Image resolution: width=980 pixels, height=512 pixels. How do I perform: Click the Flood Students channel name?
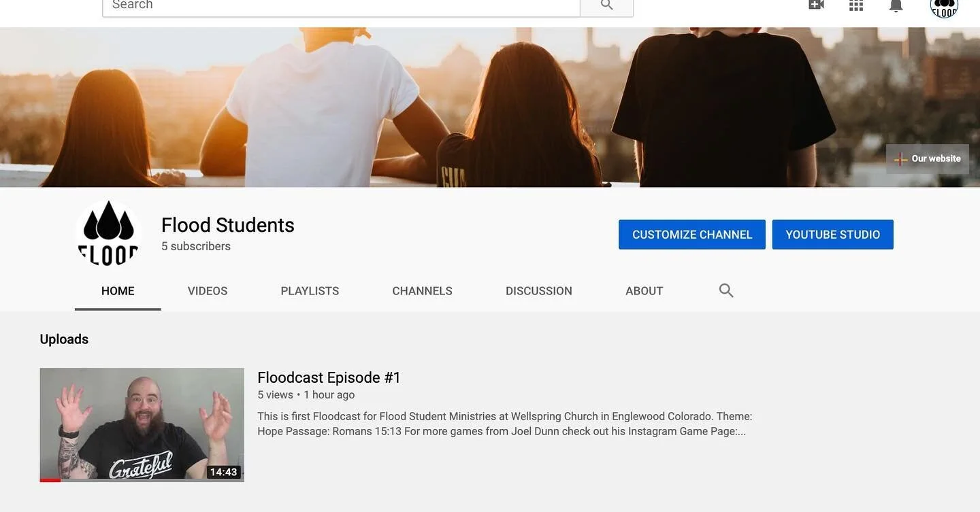228,225
